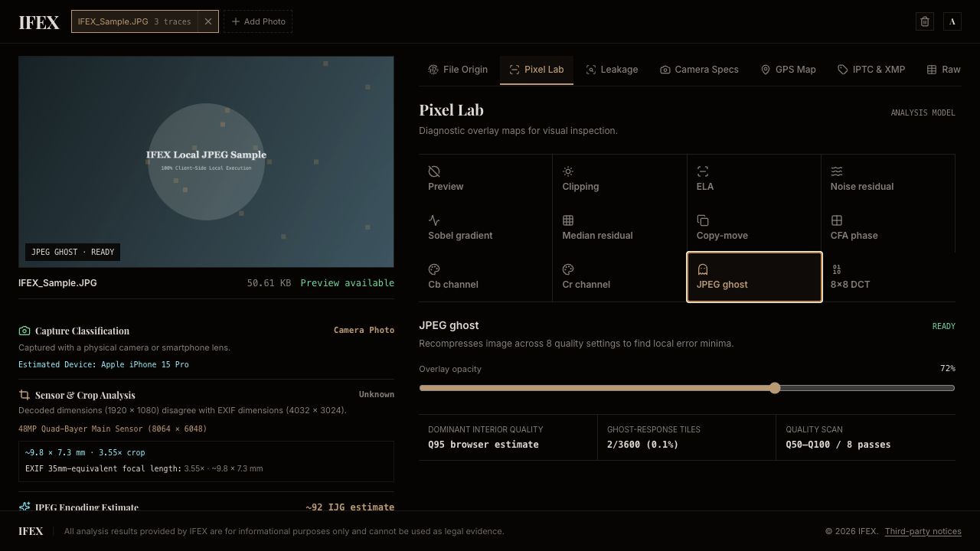
Task: Click the 'Preview available' status text
Action: [x=348, y=283]
